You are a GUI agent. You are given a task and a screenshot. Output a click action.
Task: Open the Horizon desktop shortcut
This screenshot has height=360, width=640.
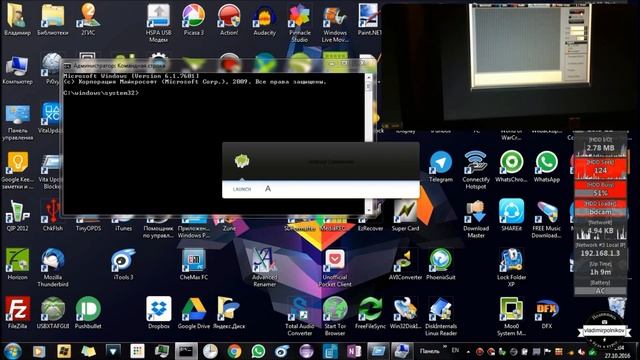18,264
